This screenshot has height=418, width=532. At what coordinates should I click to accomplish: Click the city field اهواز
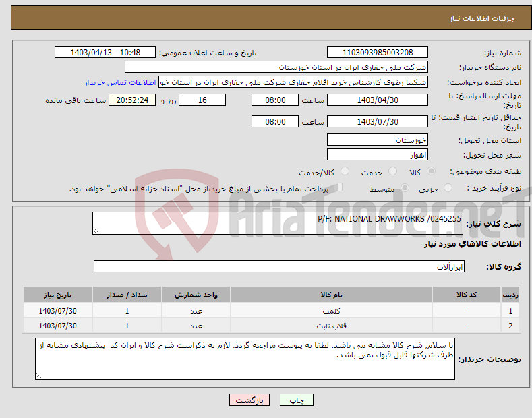coord(378,154)
